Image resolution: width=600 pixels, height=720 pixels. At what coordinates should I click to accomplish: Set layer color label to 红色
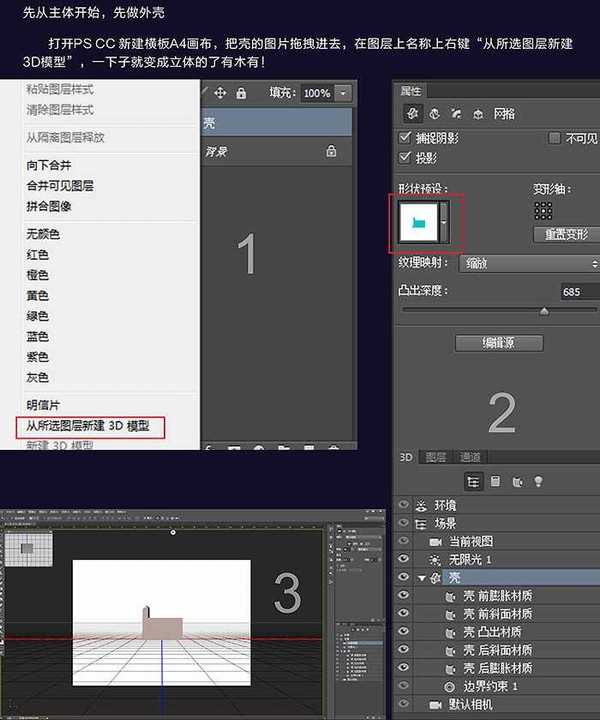[37, 254]
